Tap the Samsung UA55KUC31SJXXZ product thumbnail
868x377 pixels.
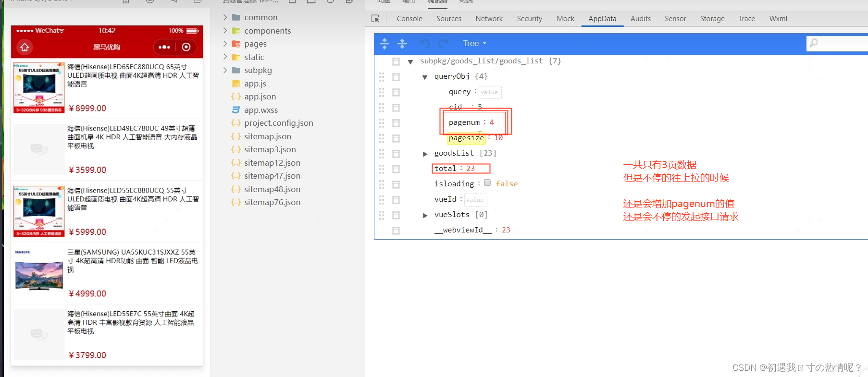click(39, 273)
